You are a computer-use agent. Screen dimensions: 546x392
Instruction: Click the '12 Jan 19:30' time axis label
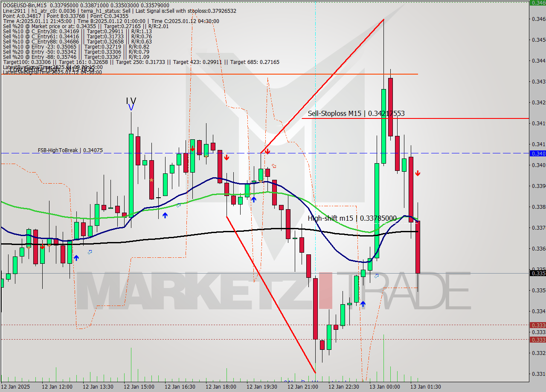(261, 387)
